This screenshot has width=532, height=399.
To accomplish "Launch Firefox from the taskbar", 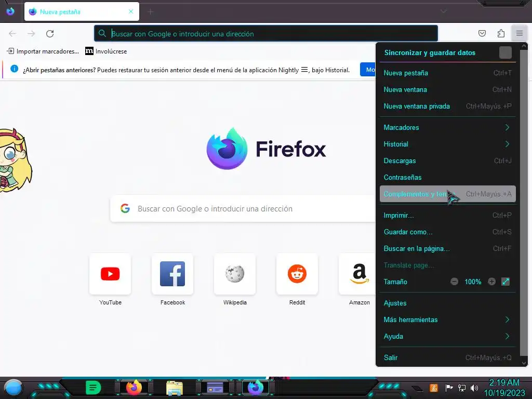I will pos(134,388).
